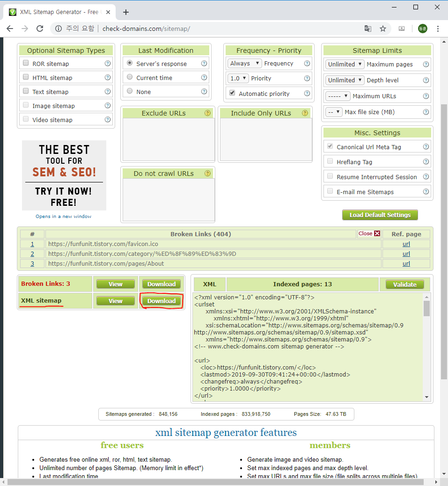Open help icon for Video sitemap
This screenshot has height=486, width=448.
pyautogui.click(x=108, y=119)
